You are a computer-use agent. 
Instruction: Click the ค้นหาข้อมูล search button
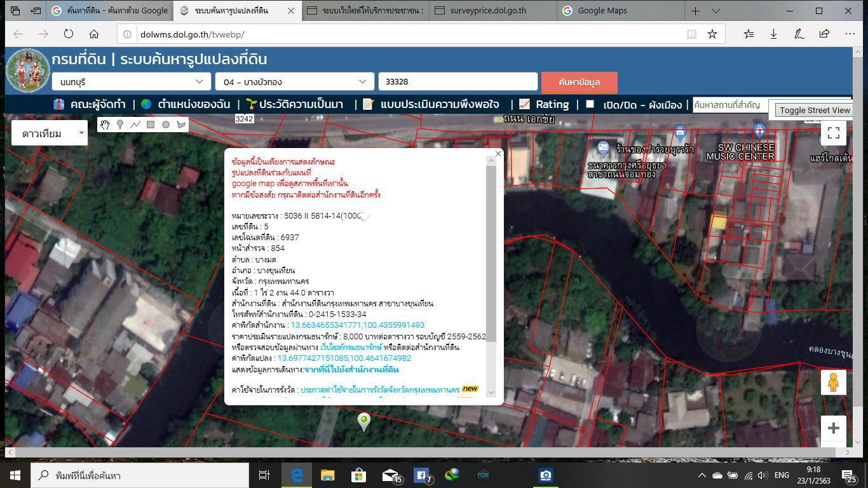tap(579, 82)
